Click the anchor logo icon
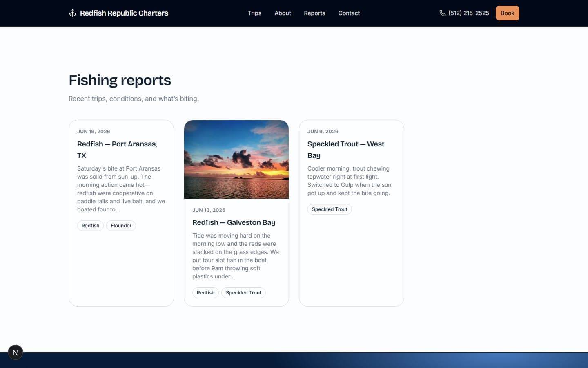 [73, 13]
